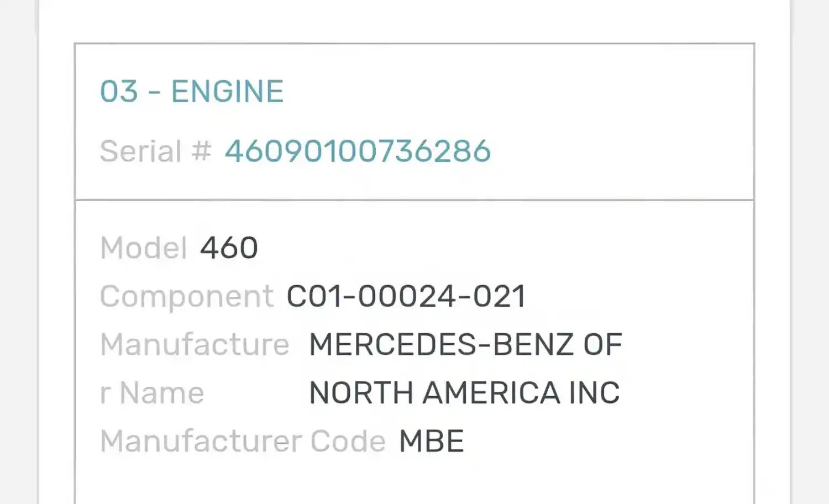
Task: Click the 03 prefix in the title
Action: [119, 91]
